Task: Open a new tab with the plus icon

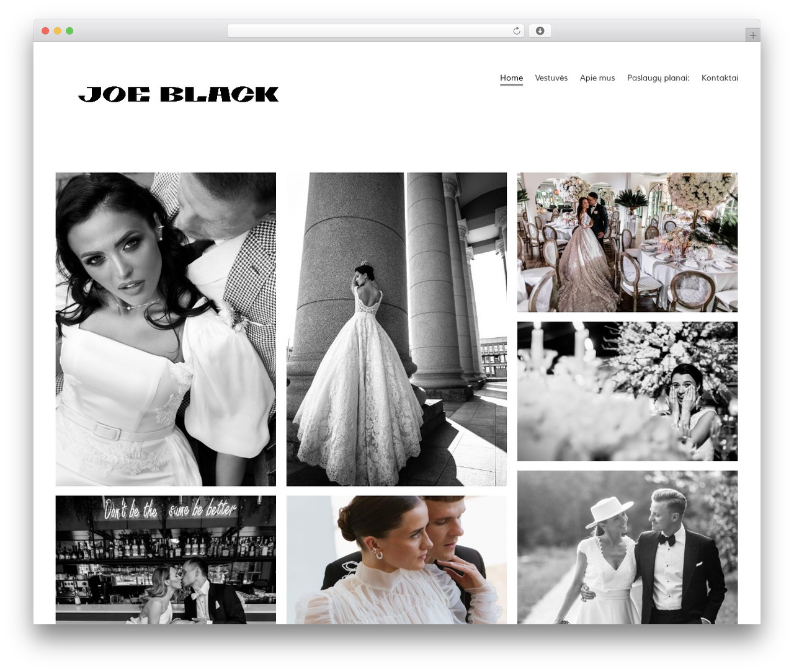Action: coord(752,35)
